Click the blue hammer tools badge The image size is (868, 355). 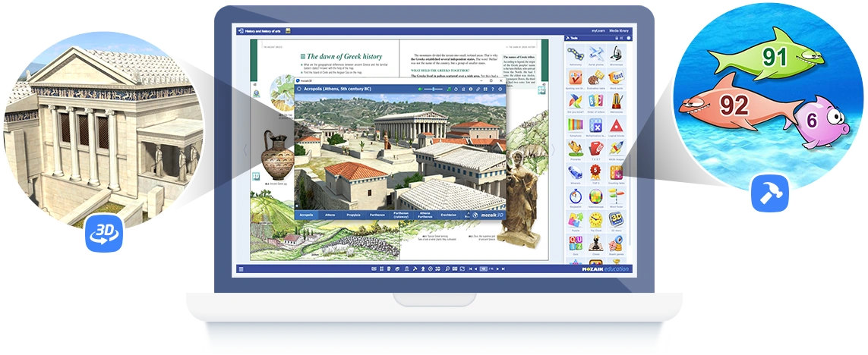[x=770, y=193]
